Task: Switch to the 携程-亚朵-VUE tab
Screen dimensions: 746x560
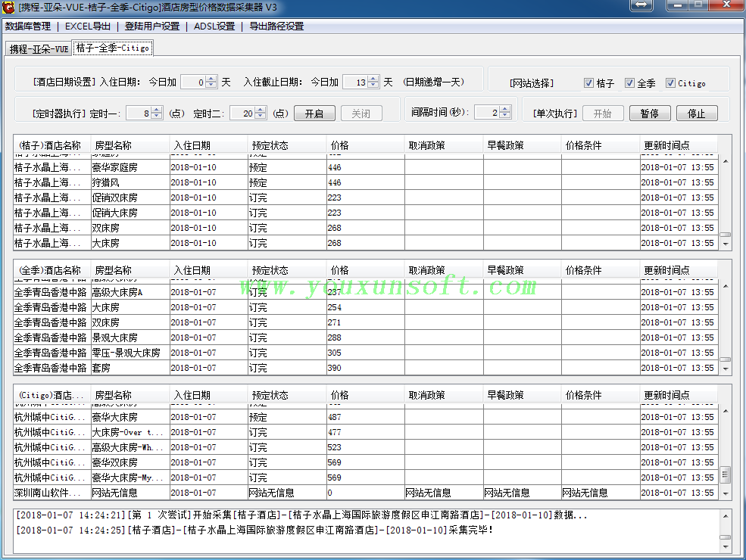Action: click(39, 49)
